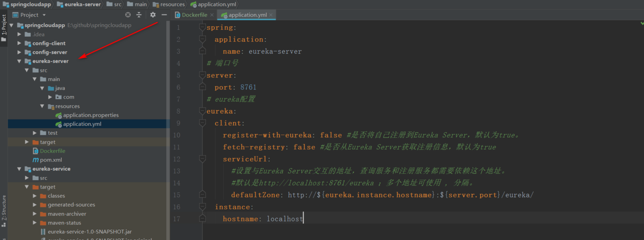The width and height of the screenshot is (644, 240).
Task: Fold the spring block at line 1
Action: 203,27
